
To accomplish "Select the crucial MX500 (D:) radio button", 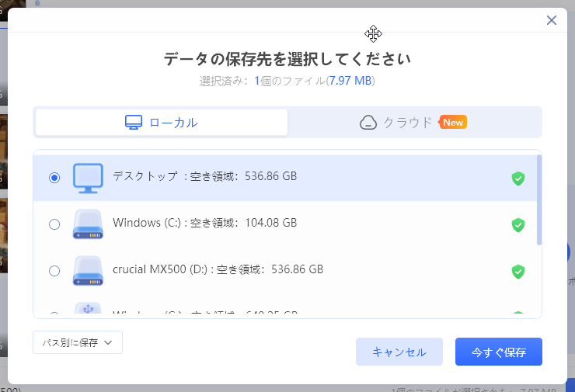I will click(54, 271).
